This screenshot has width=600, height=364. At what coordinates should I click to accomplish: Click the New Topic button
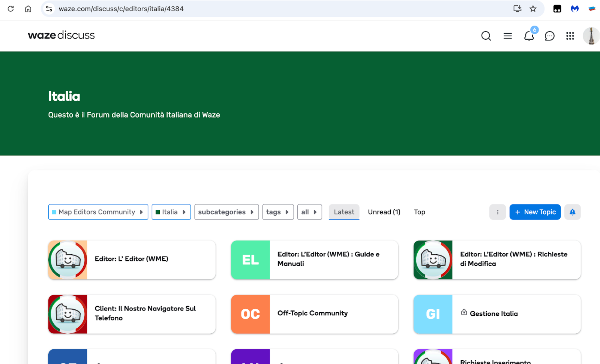coord(535,212)
